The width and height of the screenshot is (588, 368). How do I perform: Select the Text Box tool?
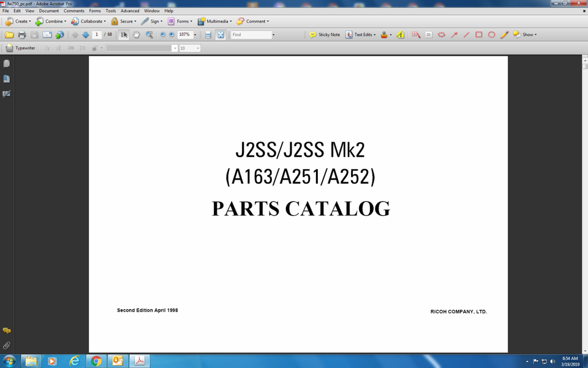pyautogui.click(x=429, y=35)
